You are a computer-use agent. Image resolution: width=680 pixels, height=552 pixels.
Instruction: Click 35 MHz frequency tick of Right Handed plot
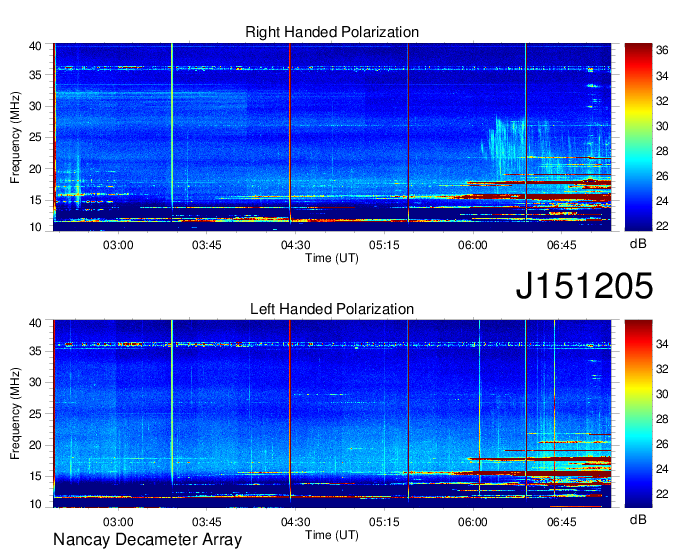(35, 75)
